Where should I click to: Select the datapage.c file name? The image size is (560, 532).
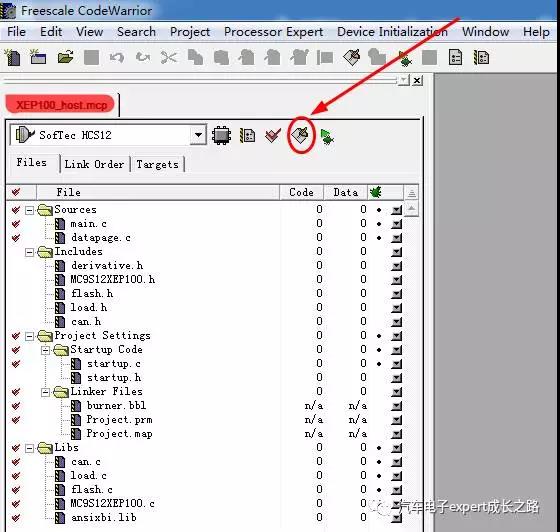pyautogui.click(x=101, y=238)
